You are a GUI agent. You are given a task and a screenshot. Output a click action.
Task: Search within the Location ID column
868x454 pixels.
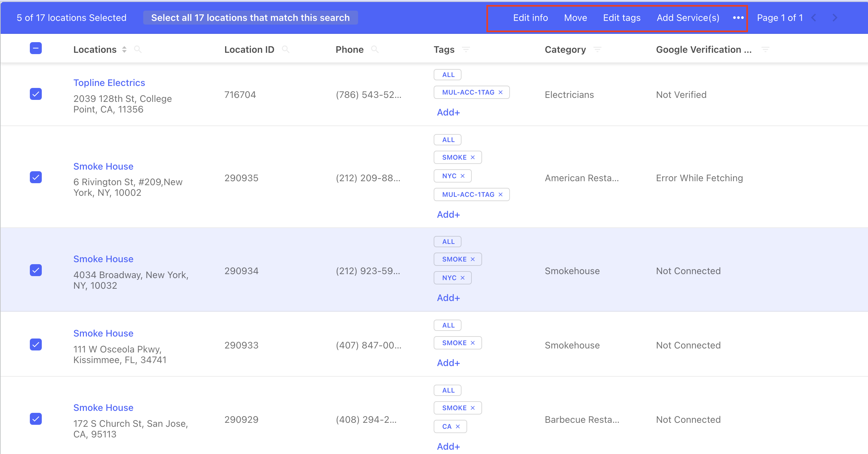pos(285,49)
